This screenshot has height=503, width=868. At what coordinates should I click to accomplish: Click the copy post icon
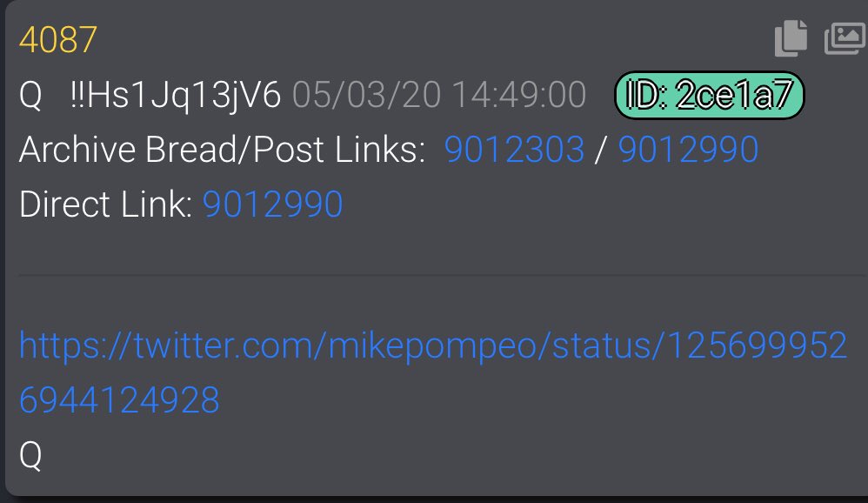click(791, 38)
